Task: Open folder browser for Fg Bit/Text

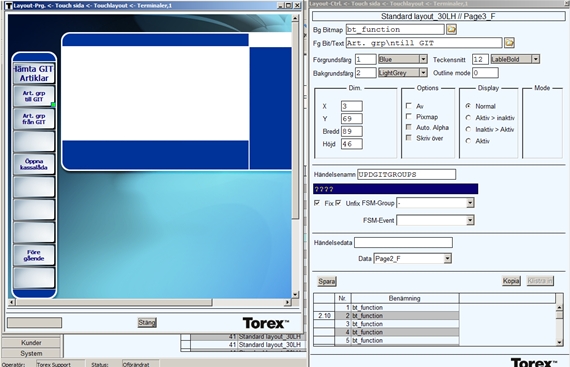Action: pyautogui.click(x=509, y=43)
